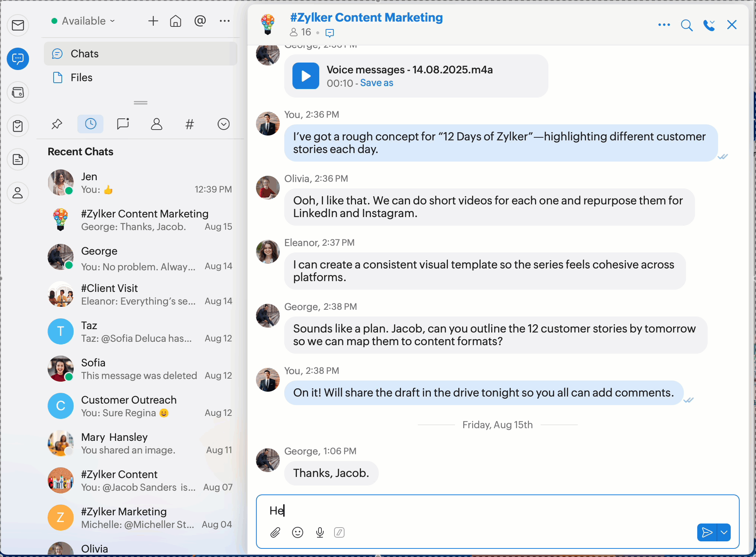Start a call in Zylker Content Marketing
The width and height of the screenshot is (756, 557).
pyautogui.click(x=709, y=25)
